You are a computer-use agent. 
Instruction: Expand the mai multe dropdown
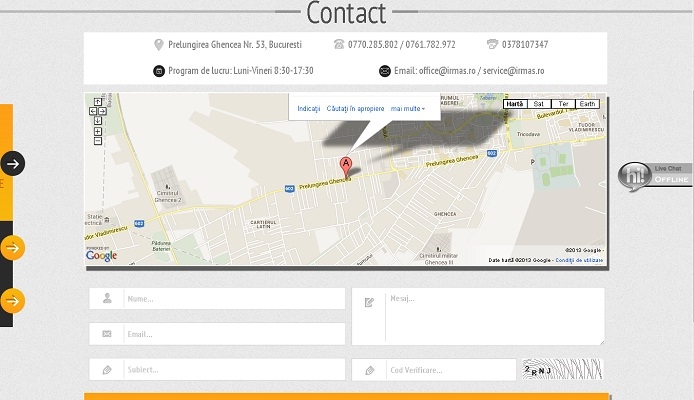408,108
